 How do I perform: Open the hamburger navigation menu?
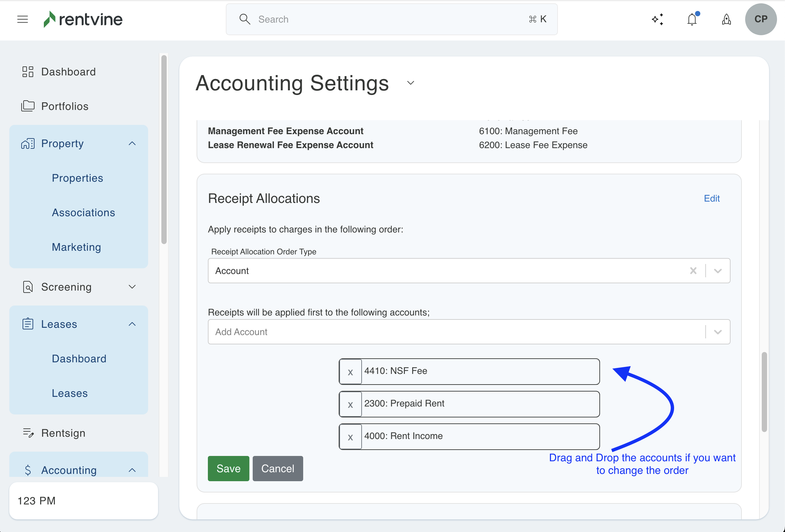[x=22, y=19]
